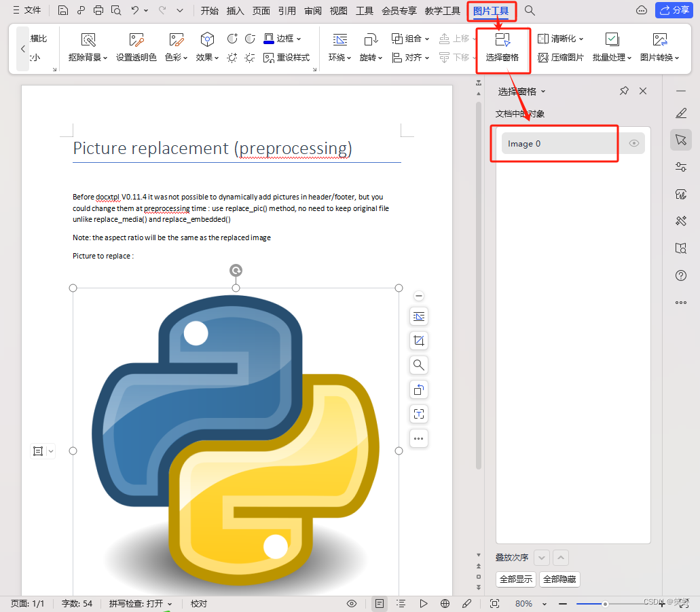Toggle the eye protection mode in status bar
This screenshot has height=612, width=700.
click(x=352, y=604)
